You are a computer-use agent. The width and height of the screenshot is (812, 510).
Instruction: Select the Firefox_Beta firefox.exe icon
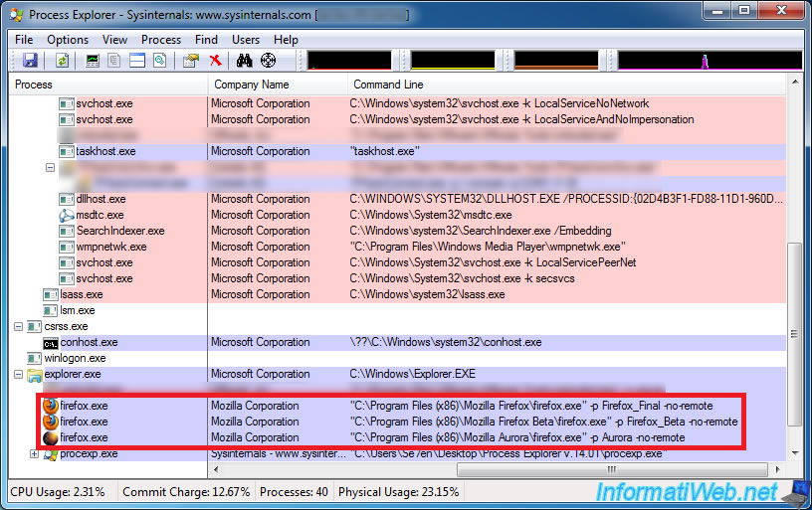point(50,422)
